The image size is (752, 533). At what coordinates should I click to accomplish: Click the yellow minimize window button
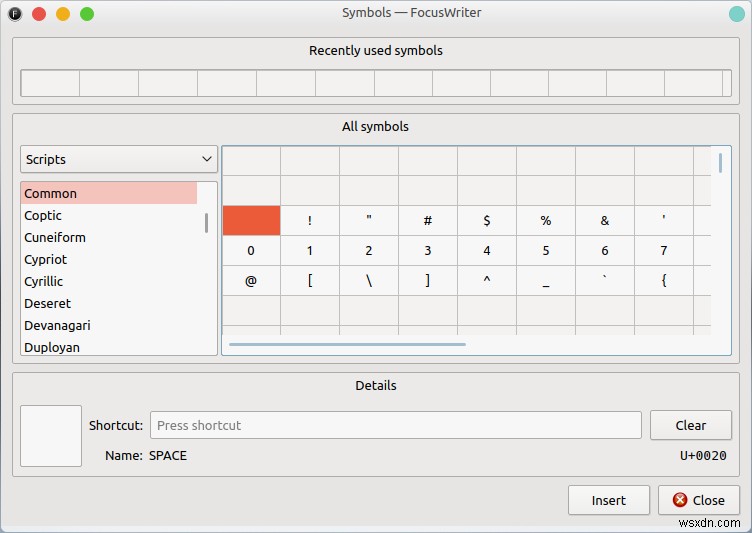click(x=63, y=14)
